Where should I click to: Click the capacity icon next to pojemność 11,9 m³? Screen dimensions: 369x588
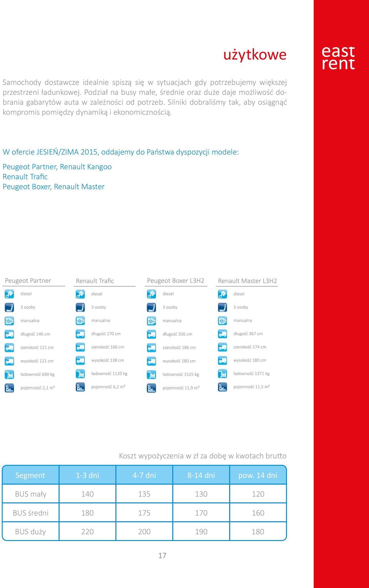coord(151,388)
